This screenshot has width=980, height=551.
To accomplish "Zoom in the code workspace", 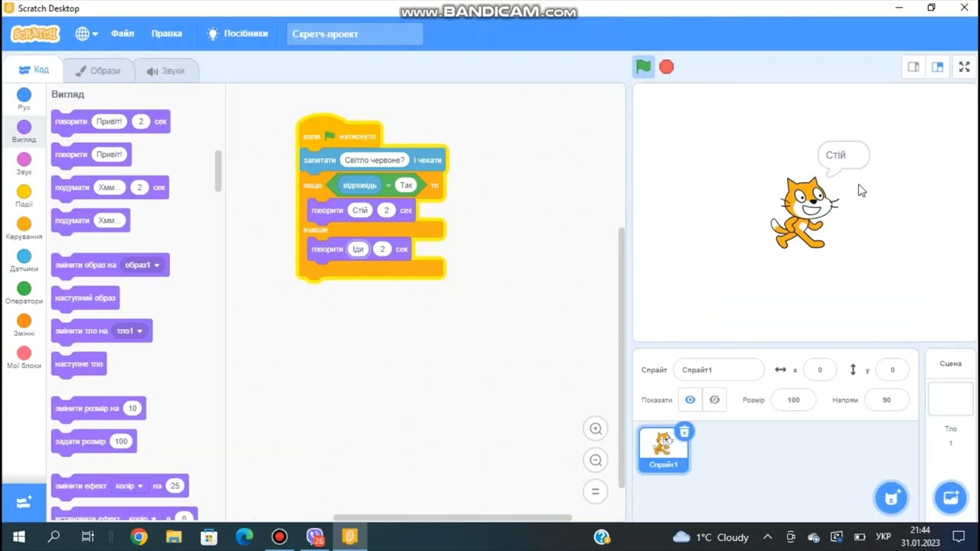I will coord(596,429).
